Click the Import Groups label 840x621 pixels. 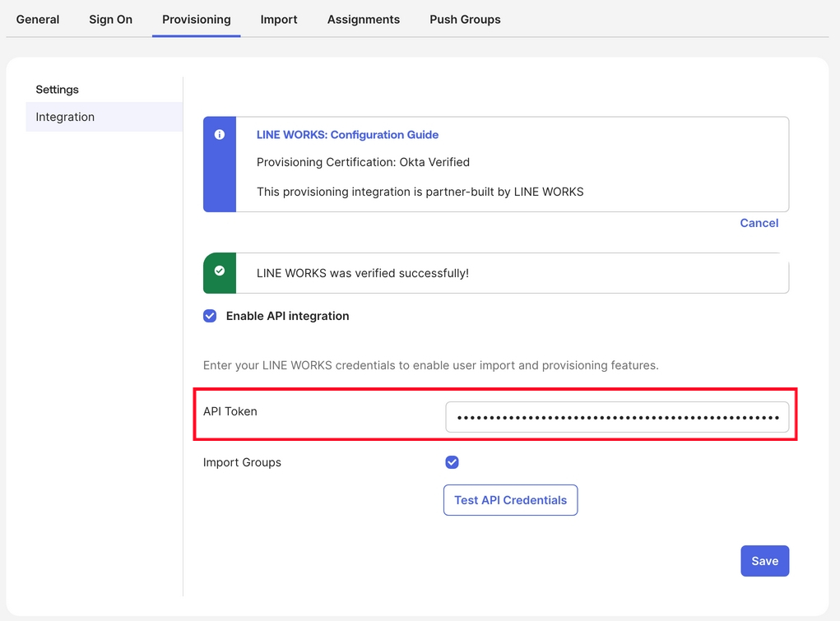click(242, 462)
